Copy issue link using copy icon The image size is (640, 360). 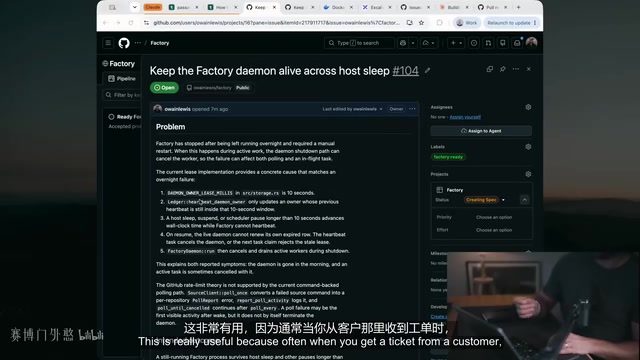coord(490,69)
